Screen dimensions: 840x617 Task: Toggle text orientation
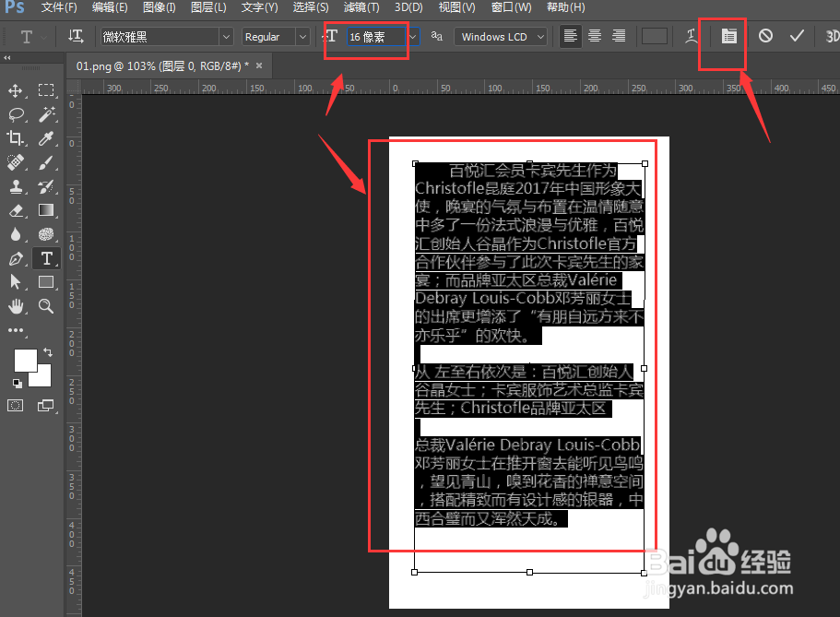point(76,37)
